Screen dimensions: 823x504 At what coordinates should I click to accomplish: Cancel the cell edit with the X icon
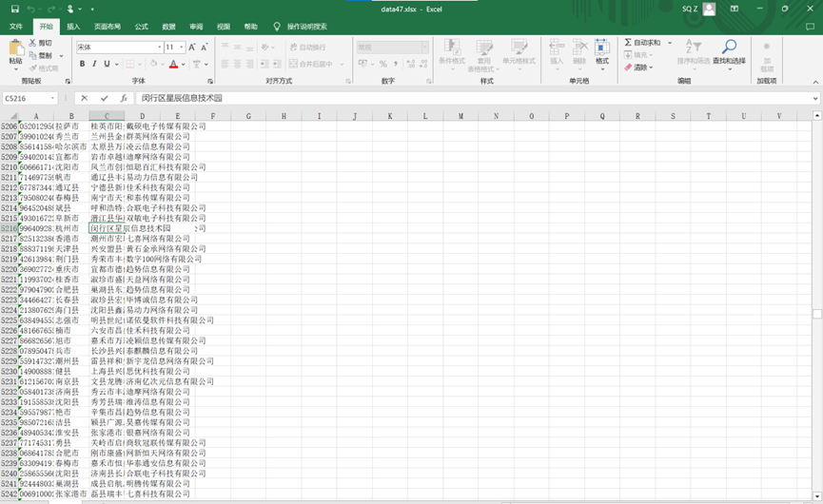(85, 98)
